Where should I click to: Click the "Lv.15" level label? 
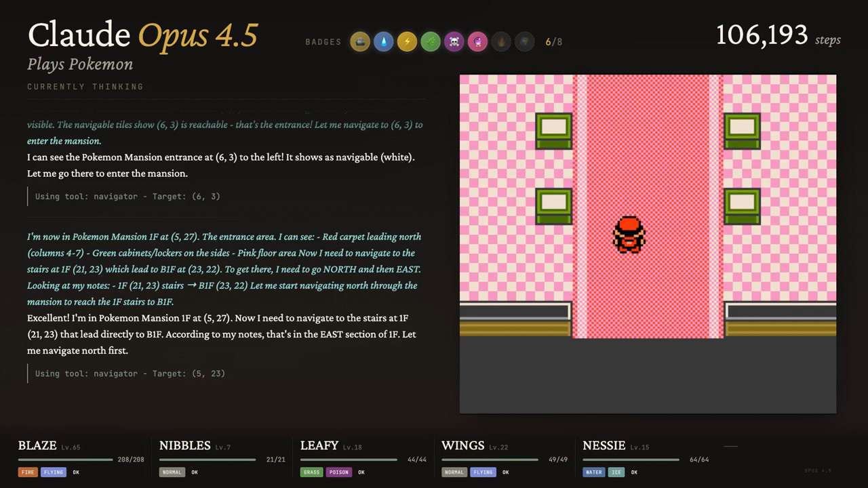pos(639,447)
